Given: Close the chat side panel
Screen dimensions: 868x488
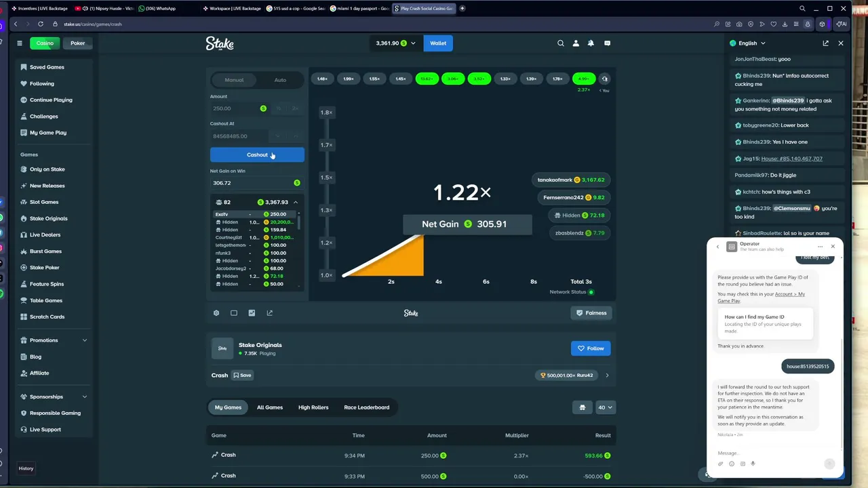Looking at the screenshot, I should [841, 43].
